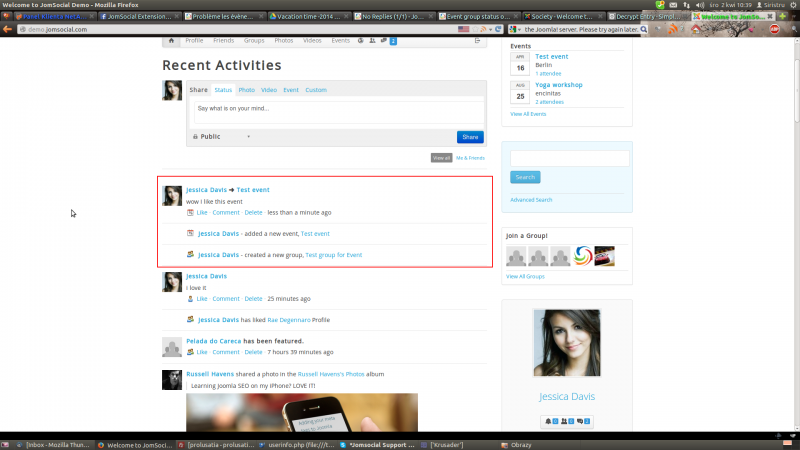Click the network indicator in top panel

click(x=687, y=5)
